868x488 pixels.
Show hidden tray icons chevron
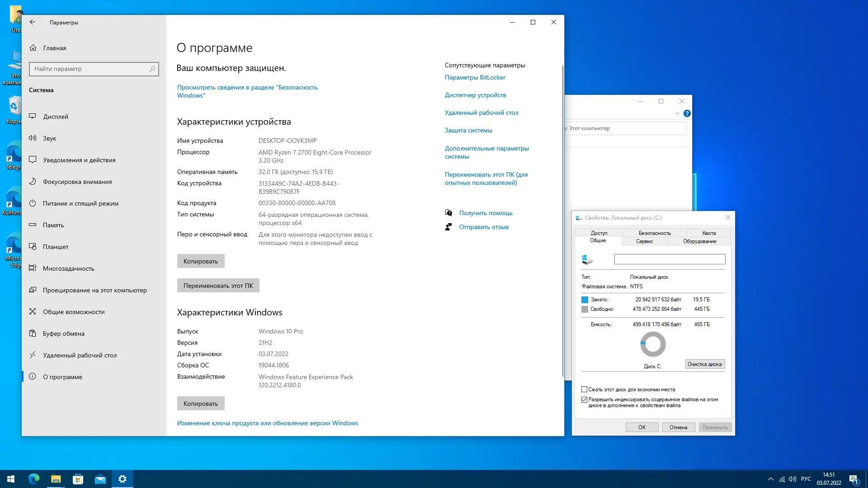click(x=770, y=479)
